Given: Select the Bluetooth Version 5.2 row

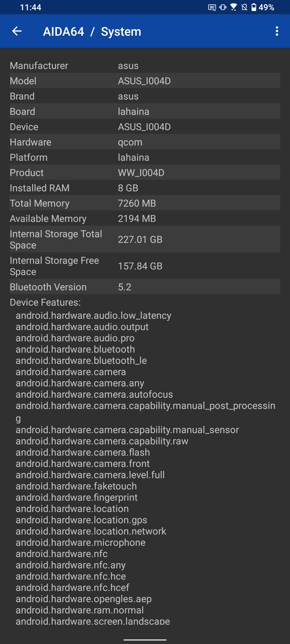Looking at the screenshot, I should 145,287.
